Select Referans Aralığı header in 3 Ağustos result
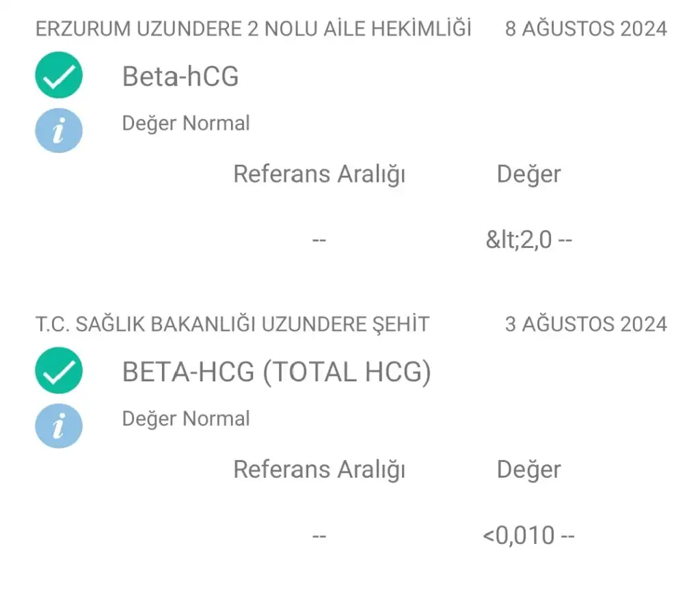 (x=319, y=469)
